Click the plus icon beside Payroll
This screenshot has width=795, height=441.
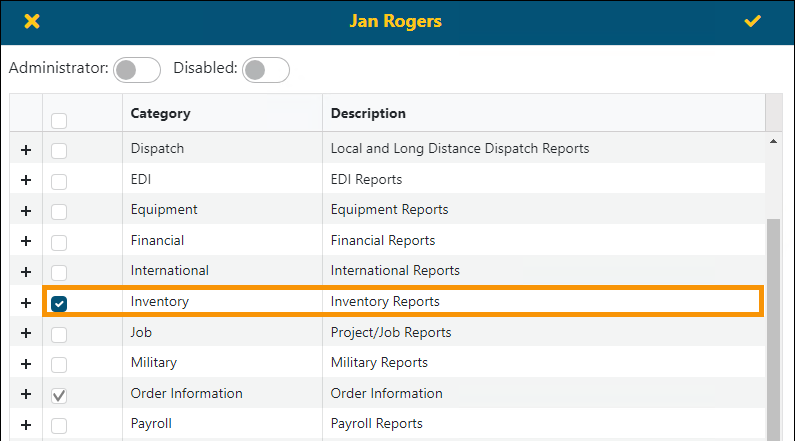point(26,424)
